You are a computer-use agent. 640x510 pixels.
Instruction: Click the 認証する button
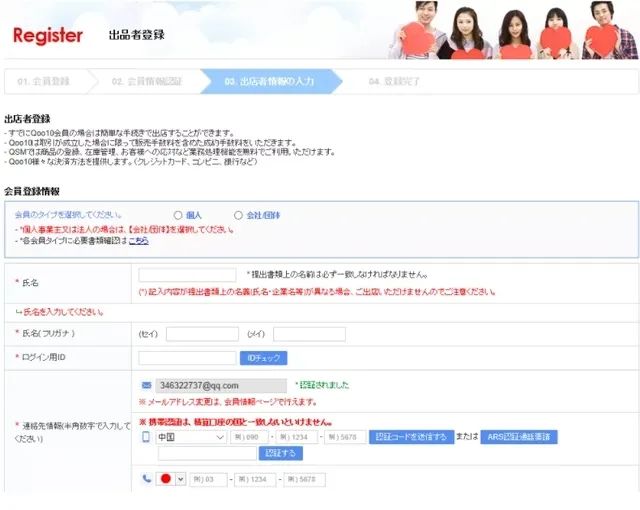click(x=281, y=453)
